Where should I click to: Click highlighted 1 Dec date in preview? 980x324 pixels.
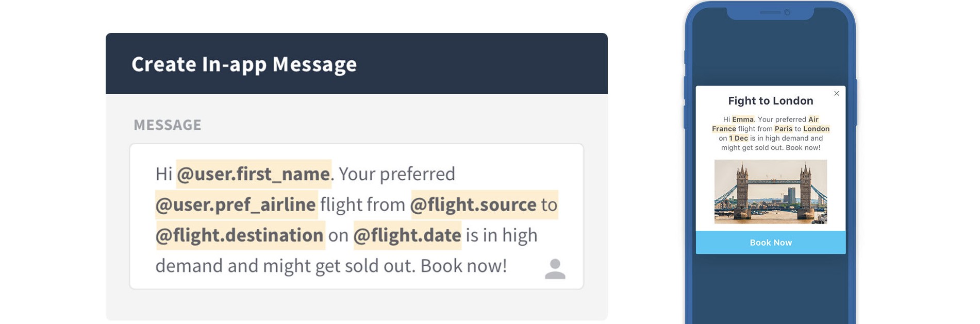[x=739, y=138]
